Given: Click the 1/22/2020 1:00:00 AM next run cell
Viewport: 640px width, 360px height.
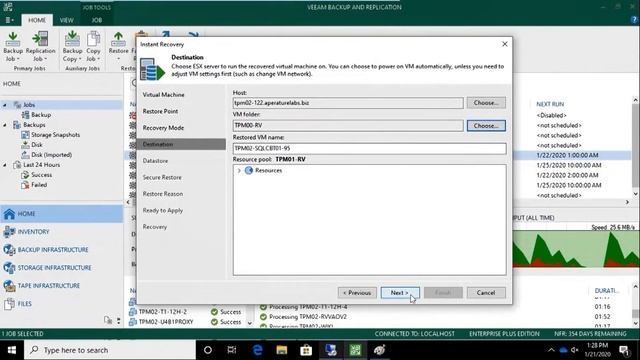Looking at the screenshot, I should [x=567, y=155].
